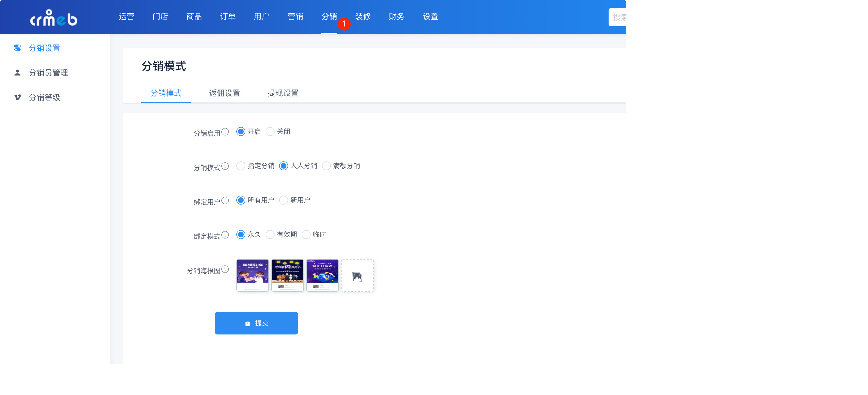The image size is (868, 395).
Task: Open the third CRMEB developer poster
Action: 322,275
